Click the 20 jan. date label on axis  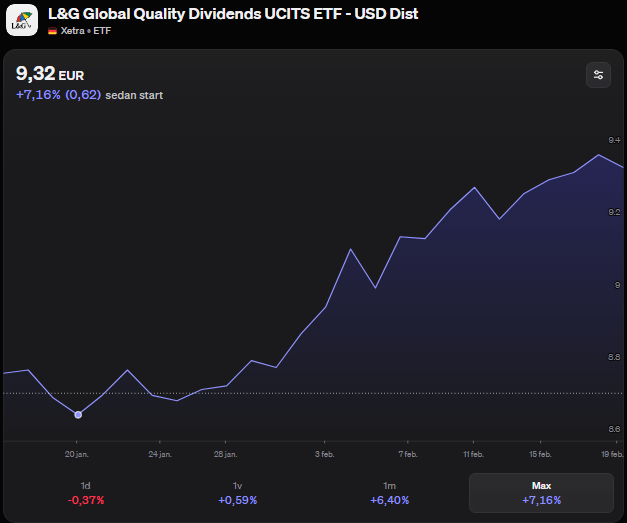pos(77,454)
